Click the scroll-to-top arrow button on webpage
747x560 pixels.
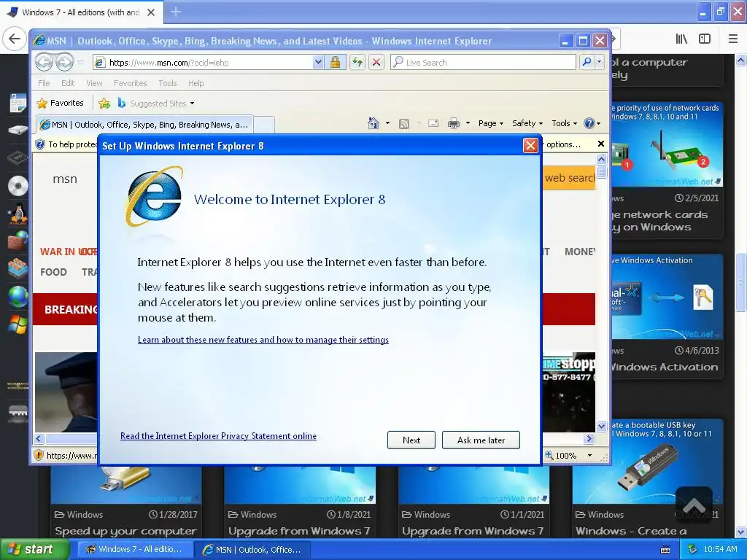[x=694, y=505]
